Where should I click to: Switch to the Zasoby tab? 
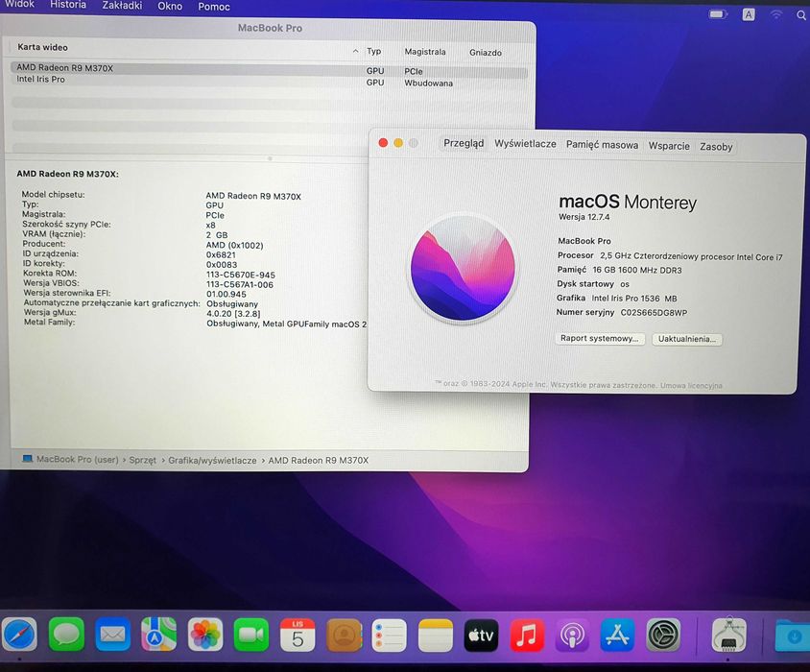(716, 147)
